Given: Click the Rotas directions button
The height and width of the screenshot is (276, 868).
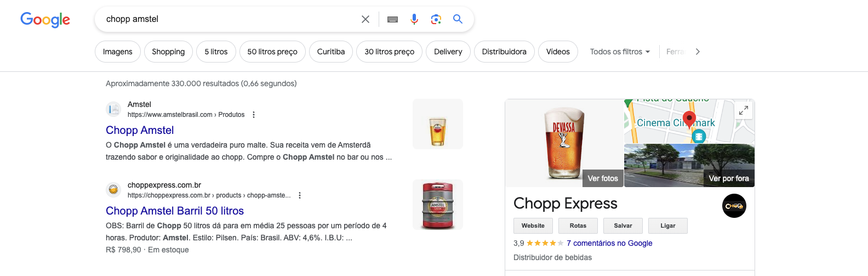Looking at the screenshot, I should pyautogui.click(x=578, y=226).
